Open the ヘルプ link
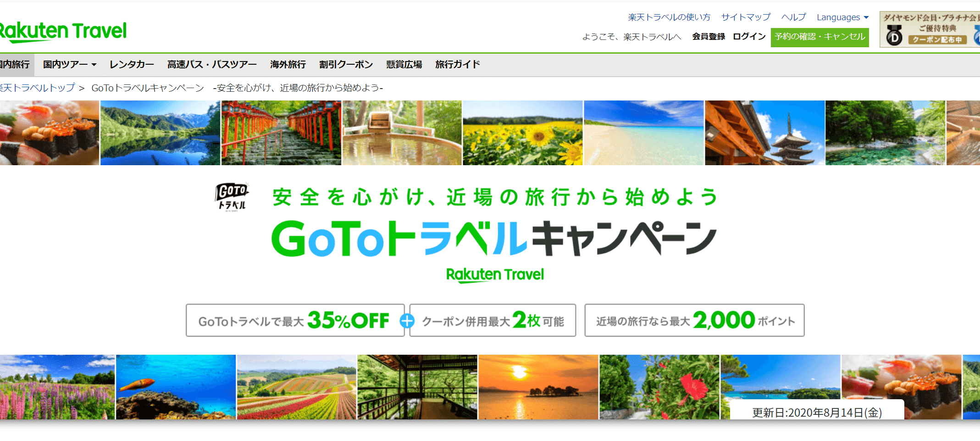Screen dimensions: 980x441 pos(794,17)
